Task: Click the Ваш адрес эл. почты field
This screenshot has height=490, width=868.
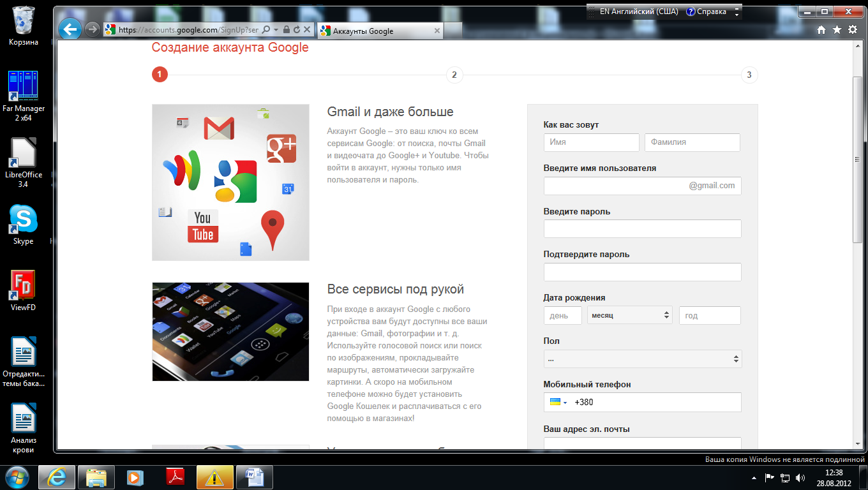Action: [643, 443]
